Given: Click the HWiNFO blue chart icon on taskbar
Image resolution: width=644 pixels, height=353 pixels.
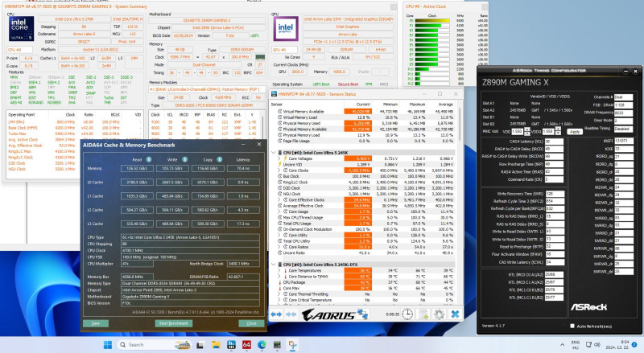Looking at the screenshot, I should [231, 345].
